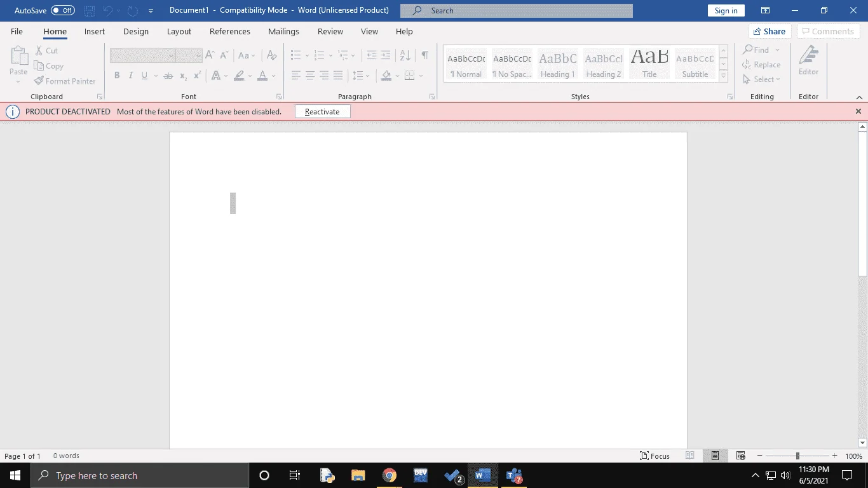Undo the last action
Screen dimensions: 868x488
click(107, 11)
